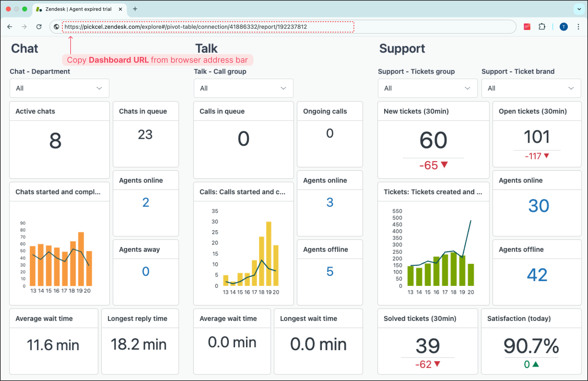Open Chrome three-dot menu
The height and width of the screenshot is (381, 588).
tap(578, 27)
